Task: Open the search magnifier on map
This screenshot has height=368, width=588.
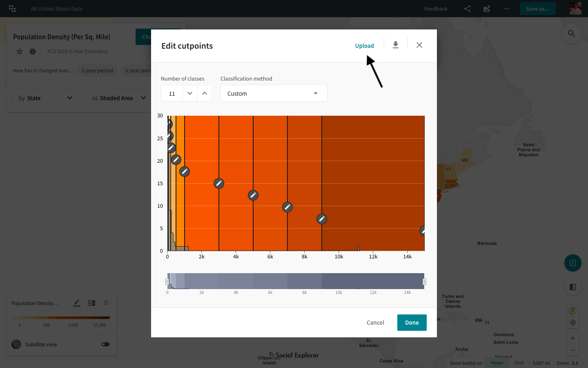Action: [x=572, y=34]
